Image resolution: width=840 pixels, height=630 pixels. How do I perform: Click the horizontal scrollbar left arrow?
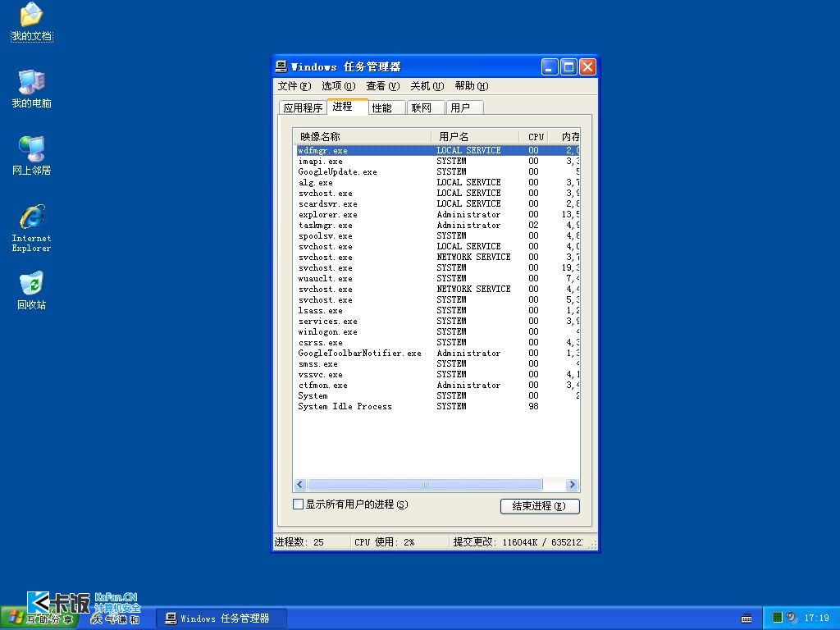click(300, 484)
